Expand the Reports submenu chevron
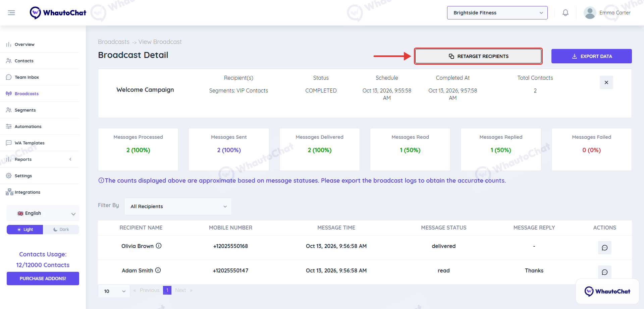The width and height of the screenshot is (644, 309). [70, 159]
